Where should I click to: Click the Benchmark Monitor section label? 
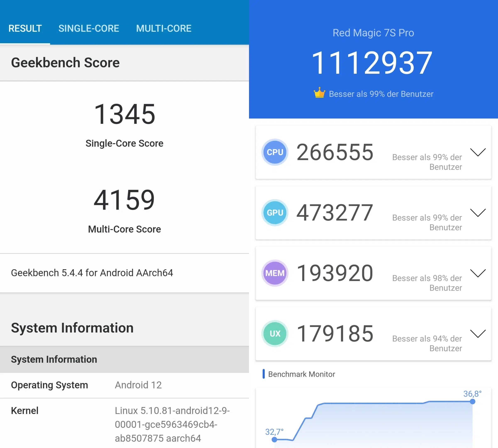pos(301,374)
